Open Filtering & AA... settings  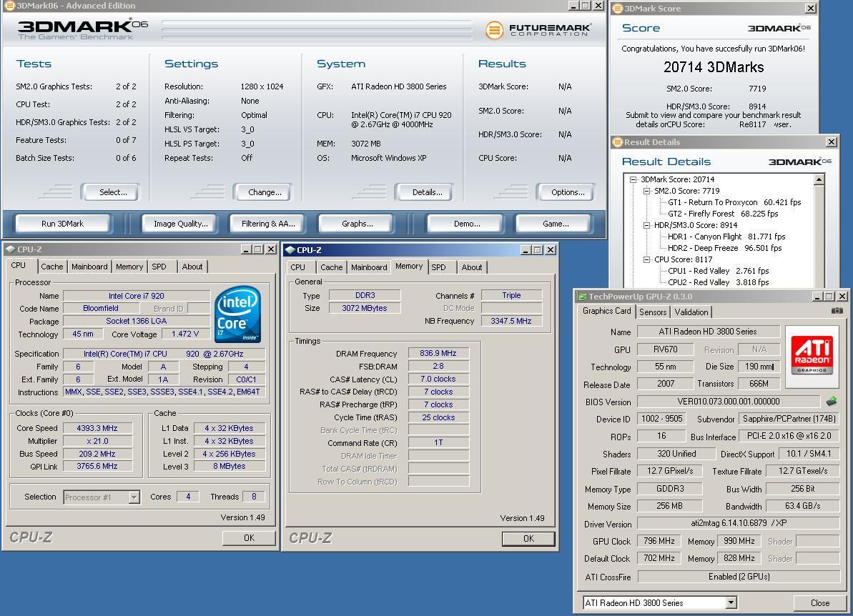pos(268,224)
